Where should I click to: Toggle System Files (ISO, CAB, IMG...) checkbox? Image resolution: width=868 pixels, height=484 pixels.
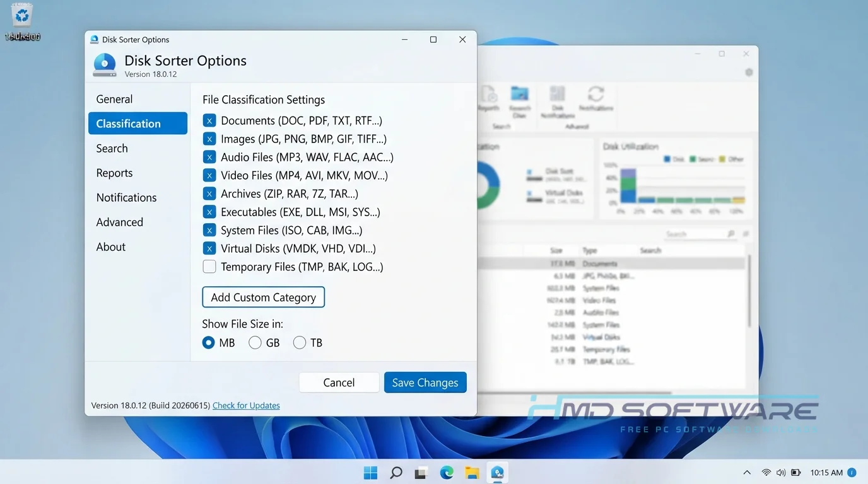(x=209, y=230)
